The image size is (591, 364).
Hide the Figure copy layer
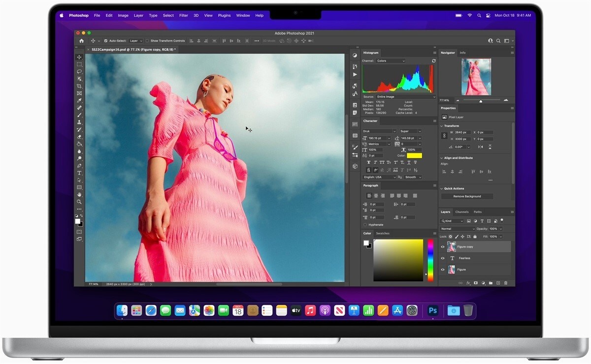443,247
